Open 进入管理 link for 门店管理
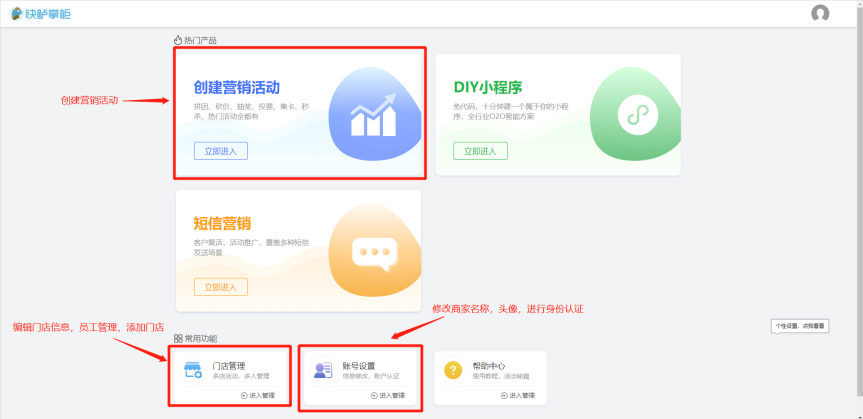The width and height of the screenshot is (863, 419). pos(257,396)
